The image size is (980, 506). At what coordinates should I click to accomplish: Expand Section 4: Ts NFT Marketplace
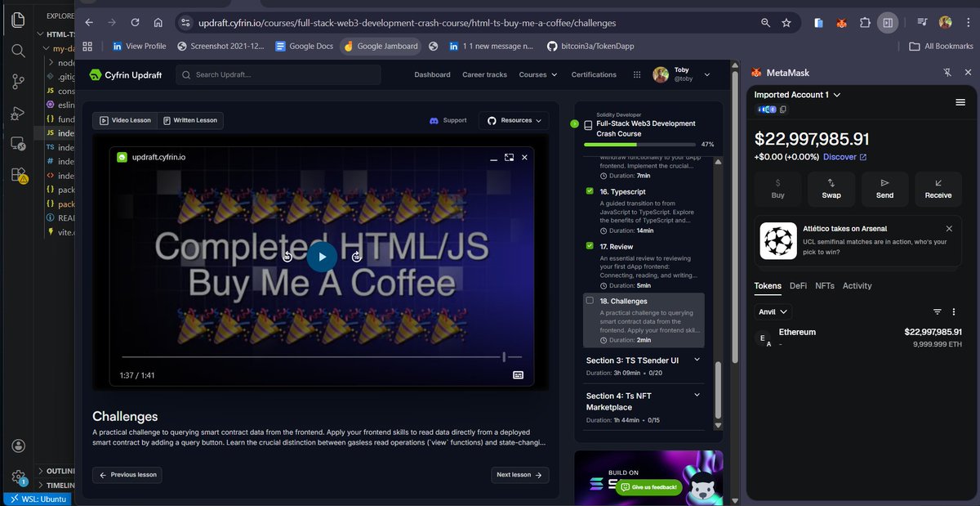pos(644,406)
